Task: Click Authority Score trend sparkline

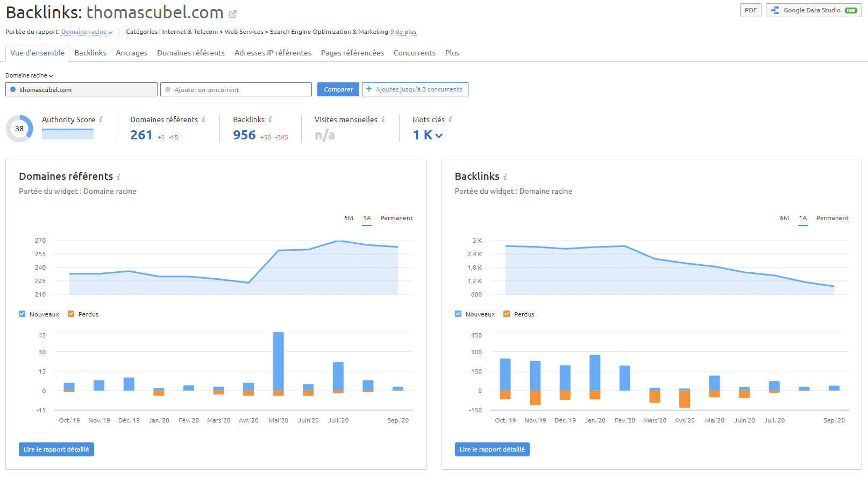Action: coord(68,134)
